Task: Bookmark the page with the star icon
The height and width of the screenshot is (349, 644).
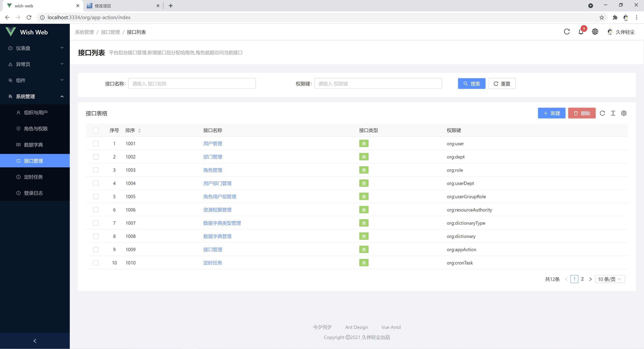Action: pos(601,17)
